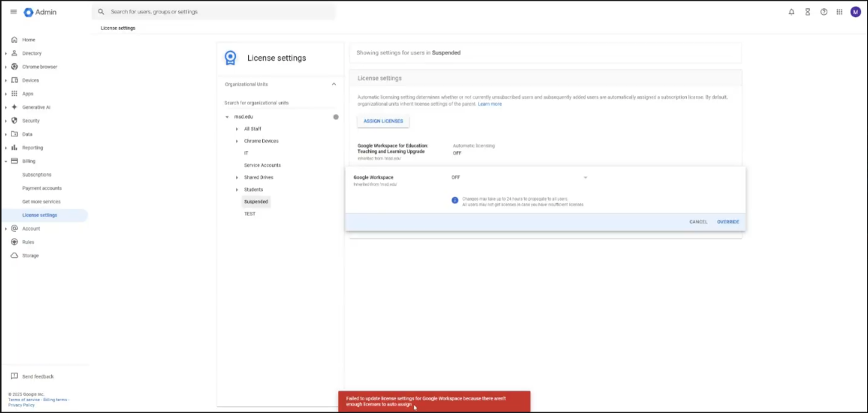This screenshot has height=413, width=868.
Task: Collapse the msd.edu org unit
Action: pos(227,116)
